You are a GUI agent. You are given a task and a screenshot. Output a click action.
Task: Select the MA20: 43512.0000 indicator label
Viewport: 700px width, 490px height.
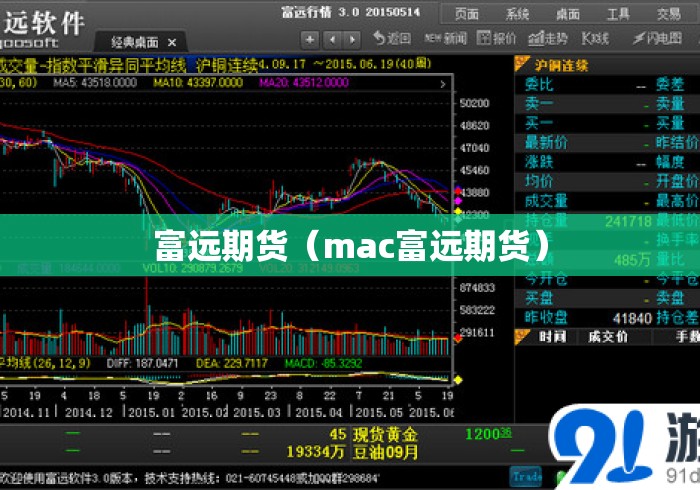(x=304, y=83)
